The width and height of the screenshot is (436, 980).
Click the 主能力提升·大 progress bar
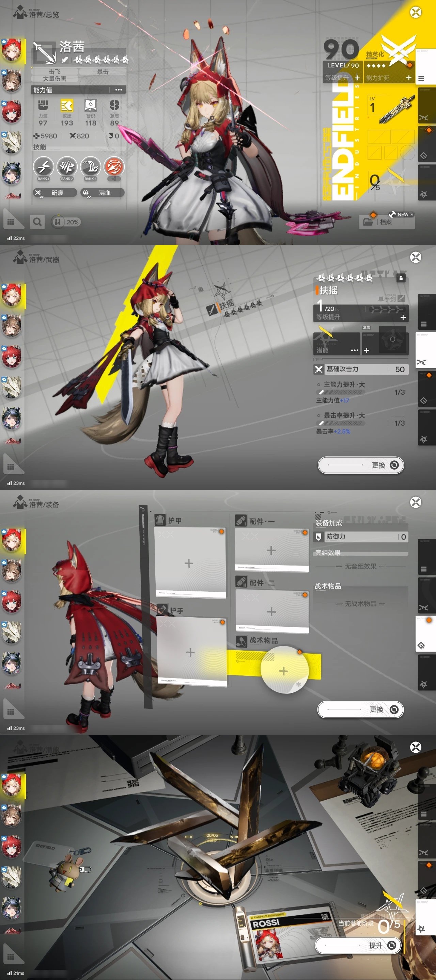340,392
